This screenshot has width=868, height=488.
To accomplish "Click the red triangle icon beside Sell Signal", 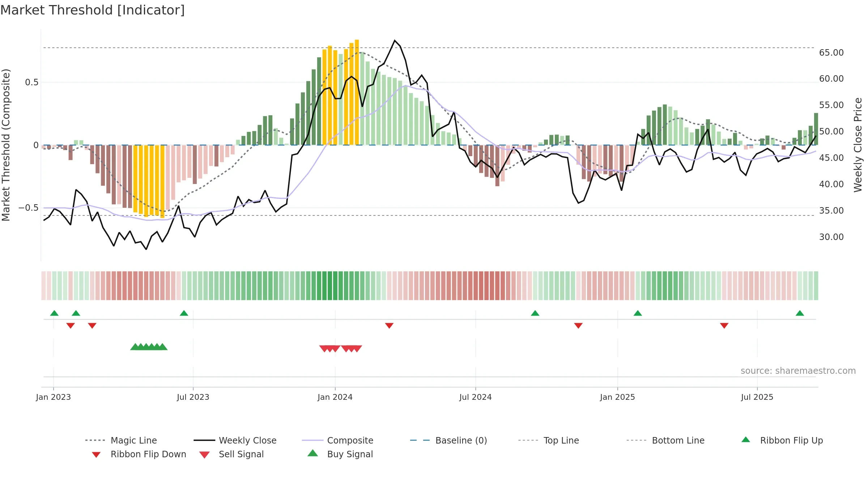I will point(204,455).
